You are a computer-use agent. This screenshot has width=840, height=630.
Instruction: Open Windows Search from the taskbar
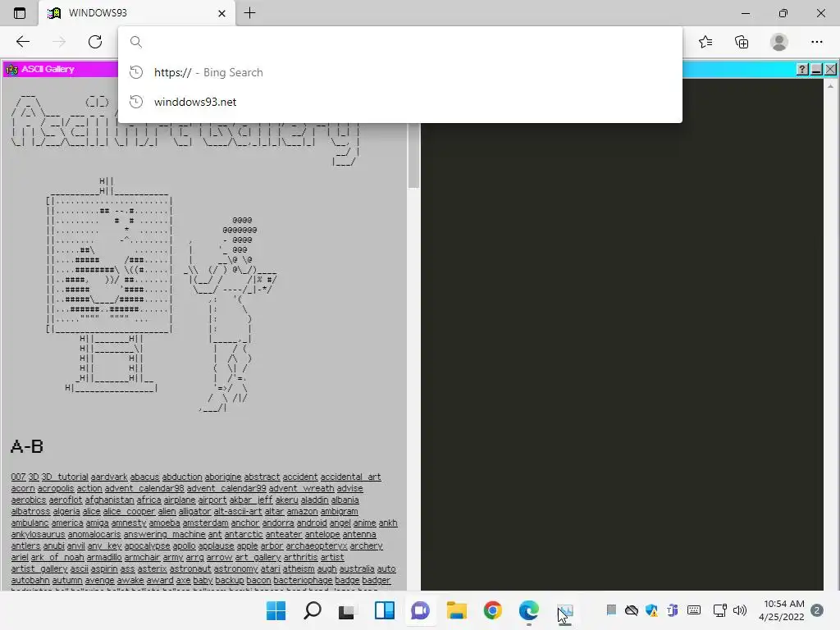click(313, 610)
